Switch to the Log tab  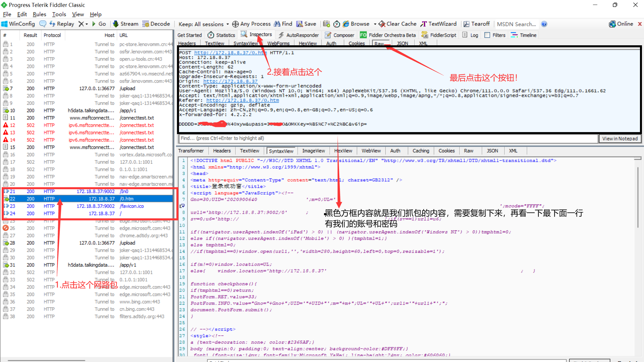(470, 35)
